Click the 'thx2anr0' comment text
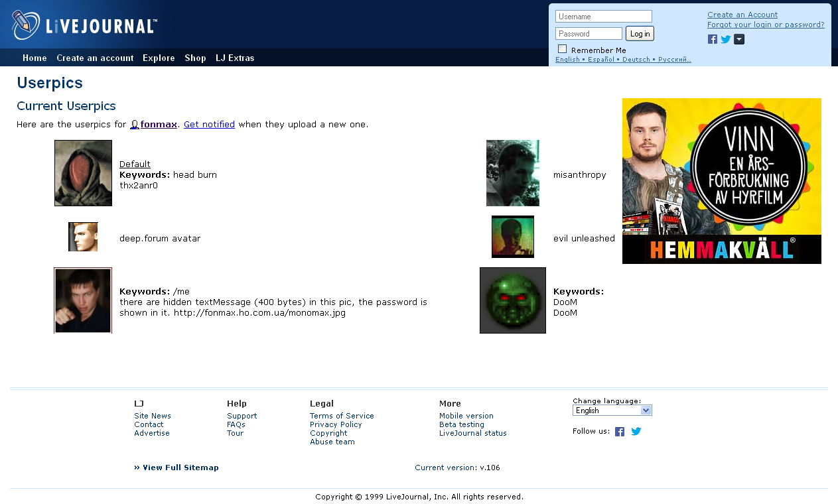 (x=139, y=185)
